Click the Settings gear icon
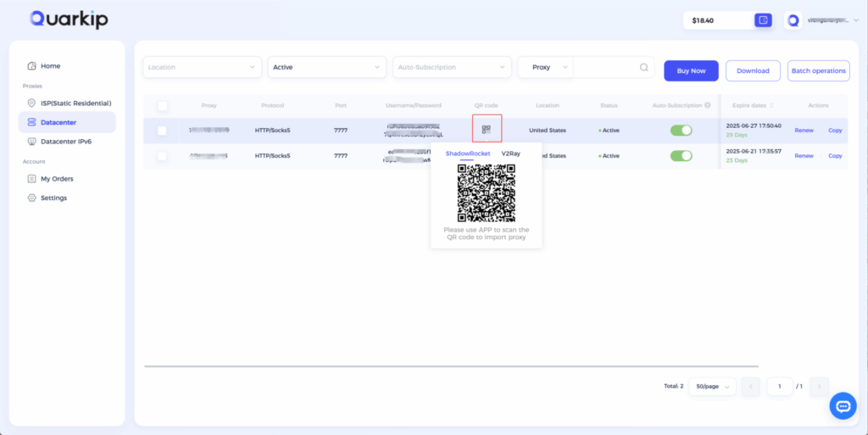Viewport: 868px width, 435px height. tap(31, 198)
